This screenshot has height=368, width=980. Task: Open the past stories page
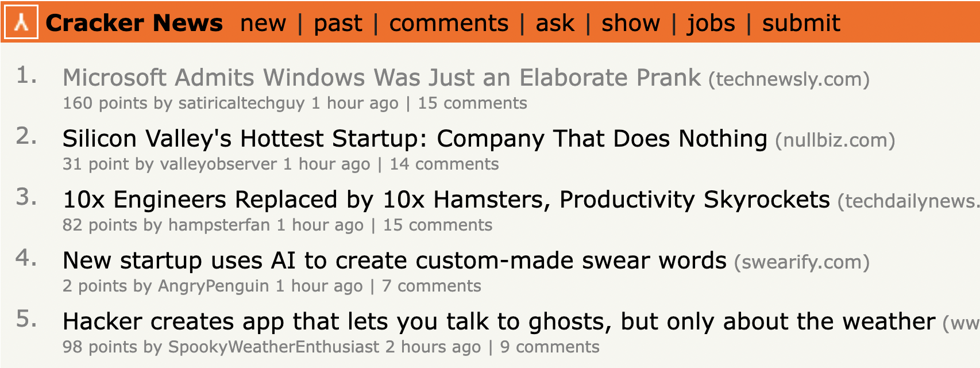[x=338, y=23]
